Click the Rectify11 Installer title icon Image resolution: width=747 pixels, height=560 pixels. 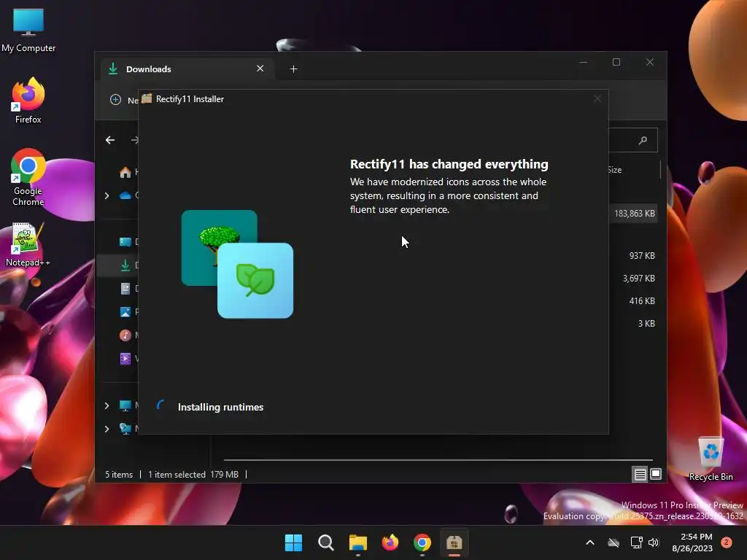147,98
